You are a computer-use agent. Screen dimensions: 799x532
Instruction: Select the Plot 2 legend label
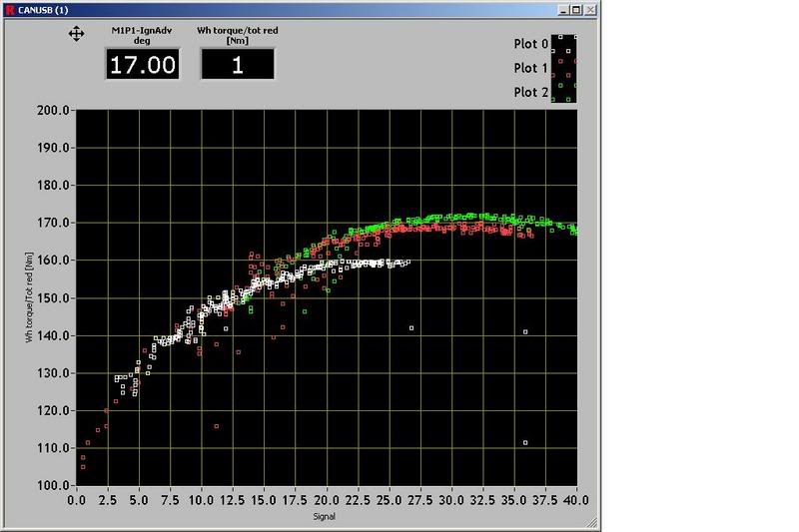click(530, 92)
